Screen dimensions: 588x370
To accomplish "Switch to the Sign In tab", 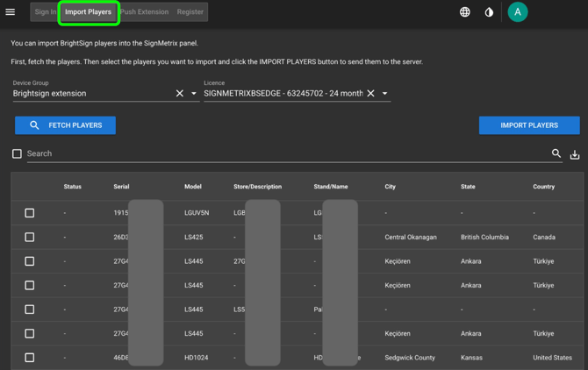I will (x=45, y=12).
